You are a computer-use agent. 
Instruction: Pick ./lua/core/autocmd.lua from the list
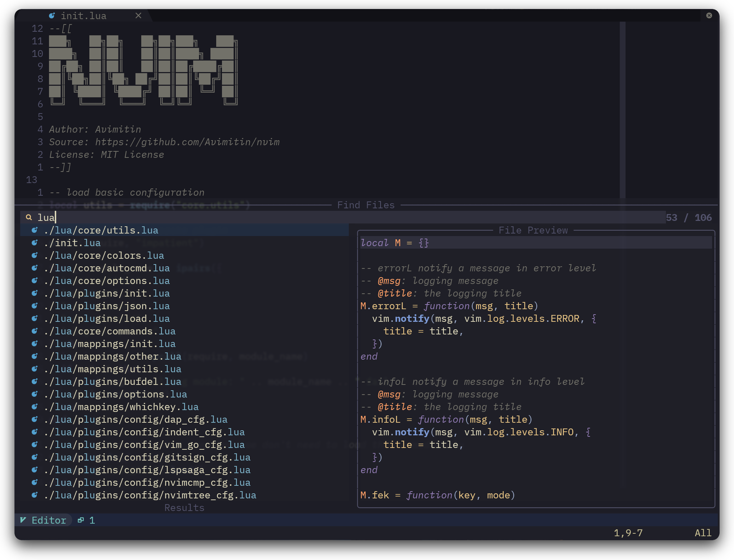point(107,268)
